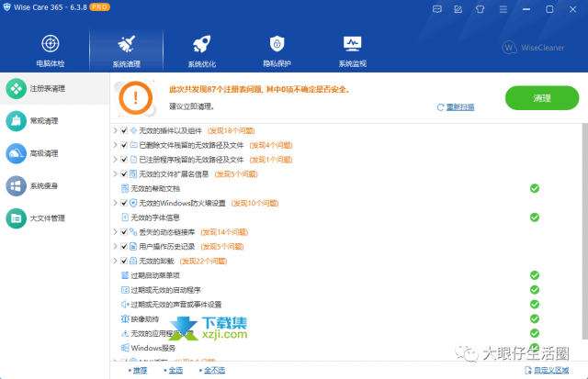This screenshot has width=588, height=379.
Task: Select 注册表清理 in the sidebar
Action: pos(55,89)
